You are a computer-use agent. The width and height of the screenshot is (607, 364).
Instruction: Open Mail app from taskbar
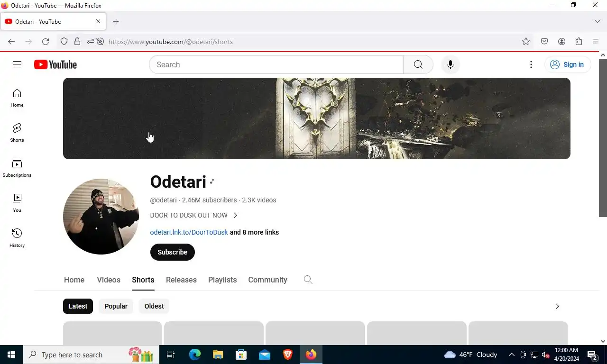(x=265, y=355)
